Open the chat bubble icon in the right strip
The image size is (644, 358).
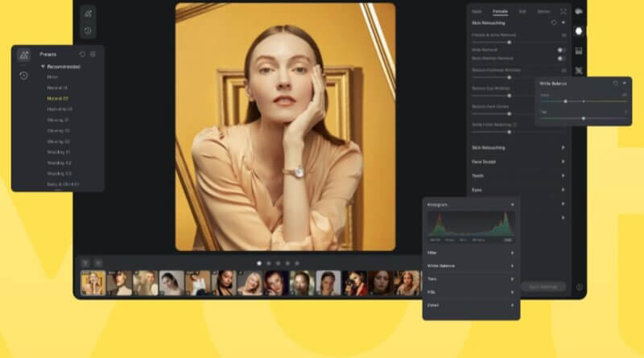(x=579, y=11)
